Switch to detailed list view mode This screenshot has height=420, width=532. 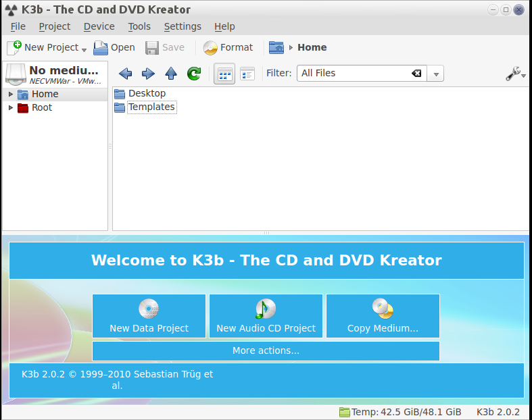[x=247, y=74]
